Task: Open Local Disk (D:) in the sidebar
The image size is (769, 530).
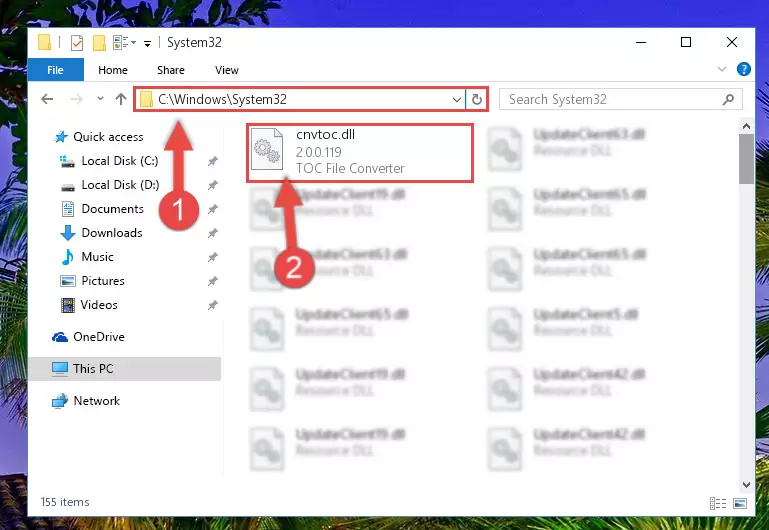Action: click(x=120, y=185)
